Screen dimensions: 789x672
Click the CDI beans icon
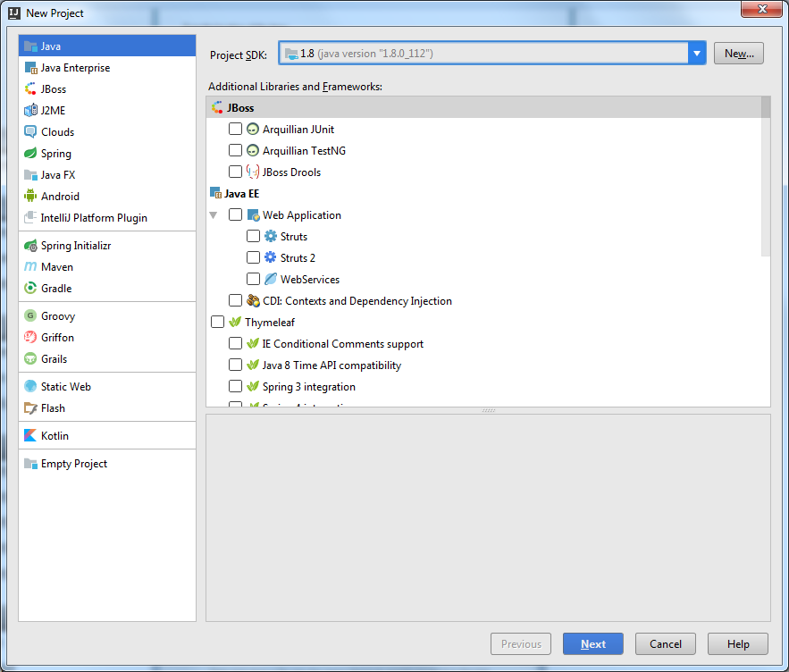coord(253,300)
